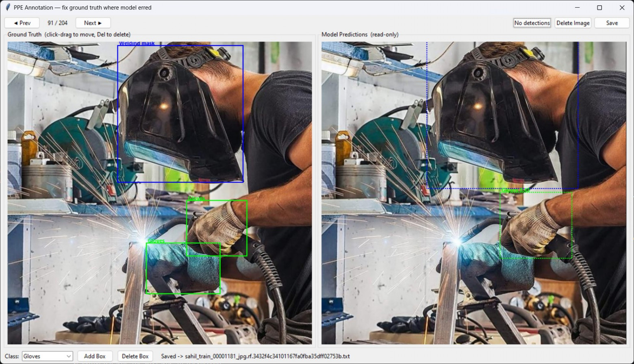Image resolution: width=634 pixels, height=364 pixels.
Task: Click the Model Predictions image preview
Action: tap(474, 193)
